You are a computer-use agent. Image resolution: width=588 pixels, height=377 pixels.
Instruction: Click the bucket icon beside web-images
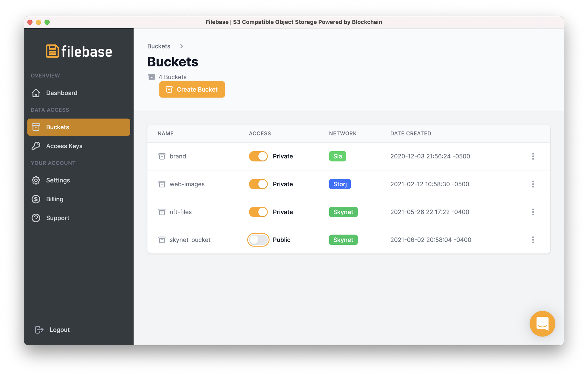point(162,184)
